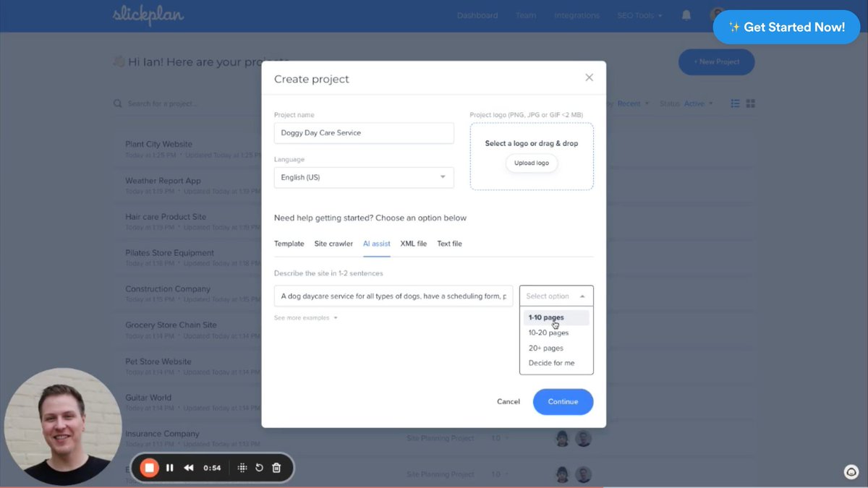
Task: Click the Continue button
Action: coord(563,401)
